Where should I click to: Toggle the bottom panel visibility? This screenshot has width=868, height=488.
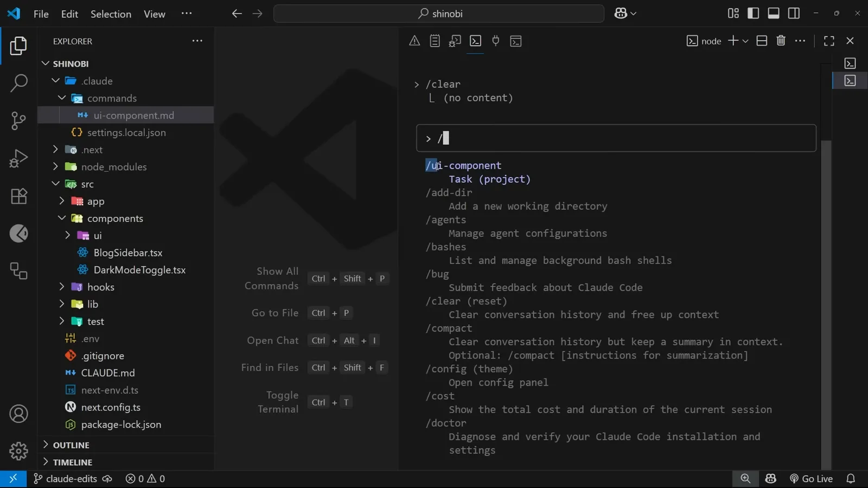pos(774,14)
